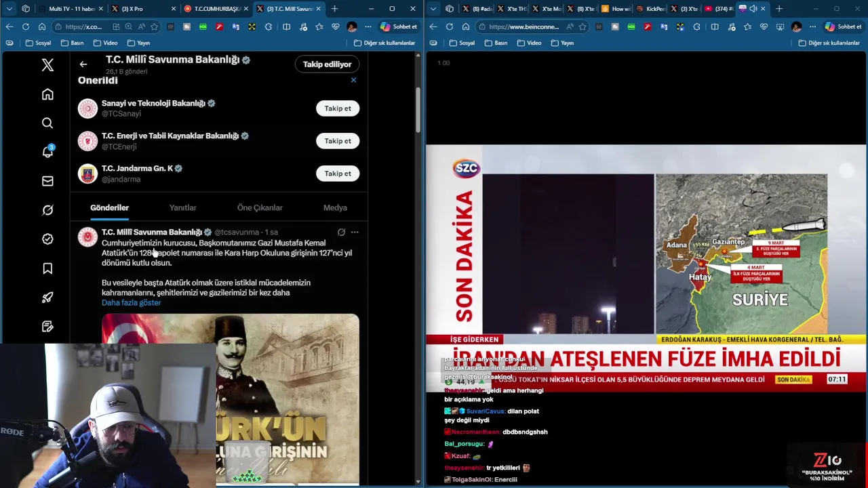
Task: Open the @tcsavunma handle link
Action: [237, 232]
